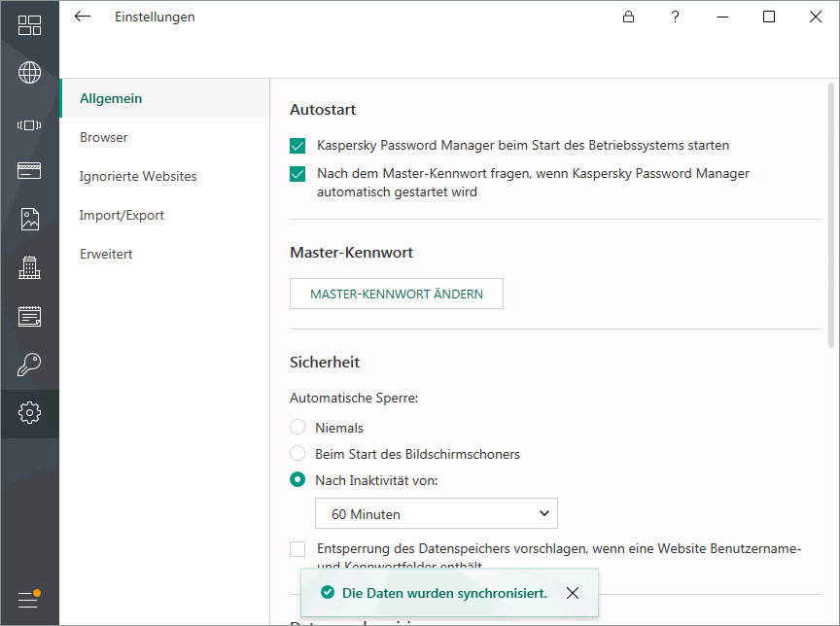Open the Erweitert settings section
This screenshot has height=626, width=840.
[164, 254]
